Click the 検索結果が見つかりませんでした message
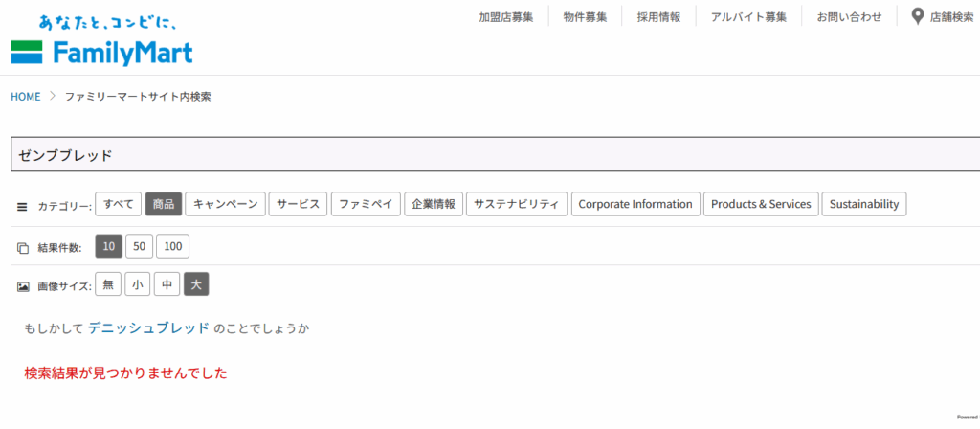 tap(125, 373)
